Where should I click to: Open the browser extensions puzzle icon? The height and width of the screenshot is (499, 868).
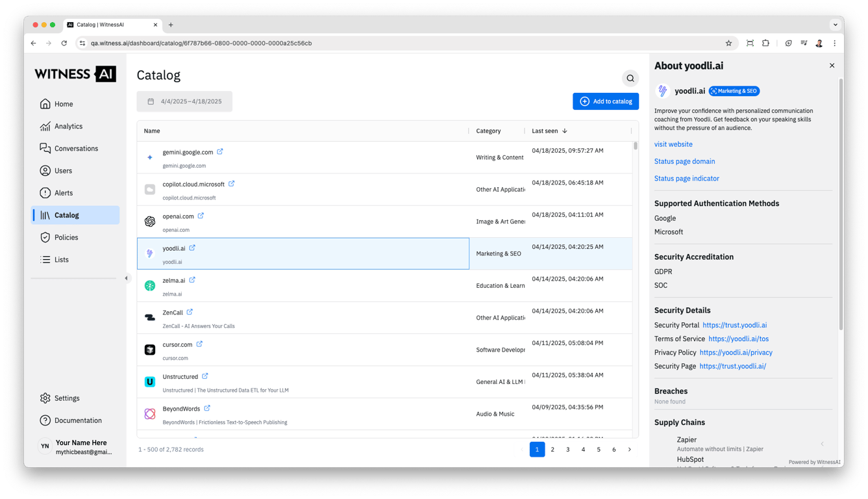765,44
